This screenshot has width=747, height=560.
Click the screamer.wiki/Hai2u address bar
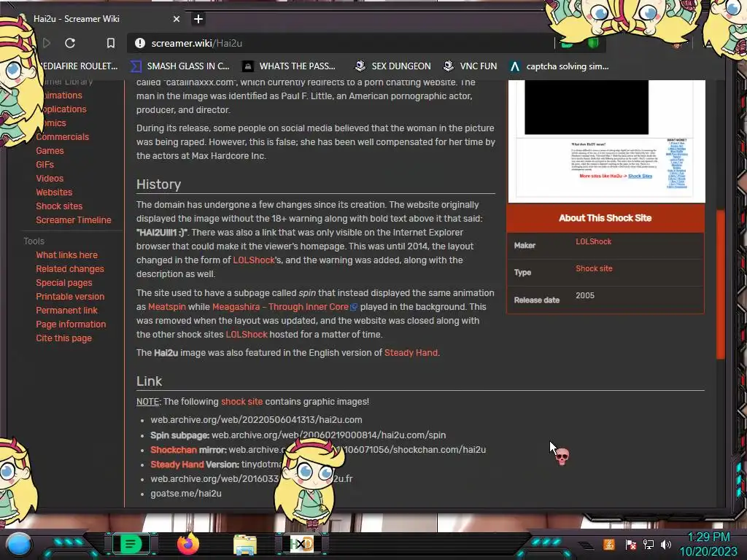341,43
